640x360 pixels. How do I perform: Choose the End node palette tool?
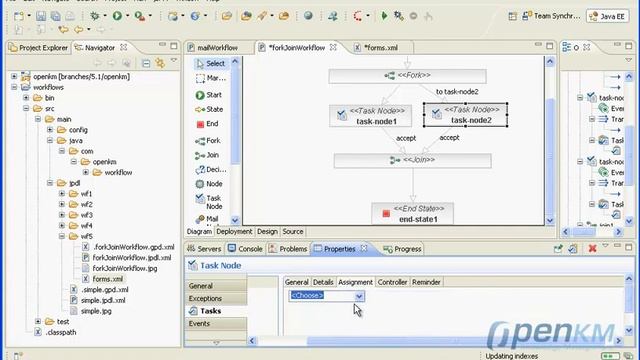207,124
